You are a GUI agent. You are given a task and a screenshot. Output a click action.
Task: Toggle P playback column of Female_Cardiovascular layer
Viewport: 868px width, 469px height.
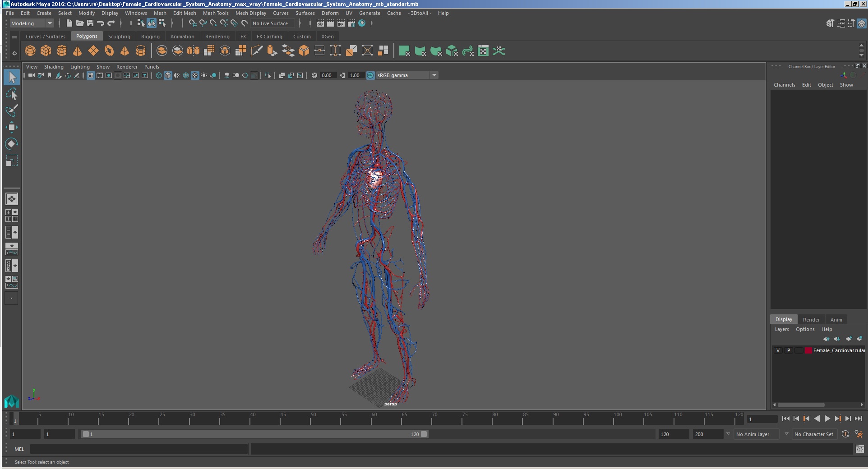pos(789,350)
